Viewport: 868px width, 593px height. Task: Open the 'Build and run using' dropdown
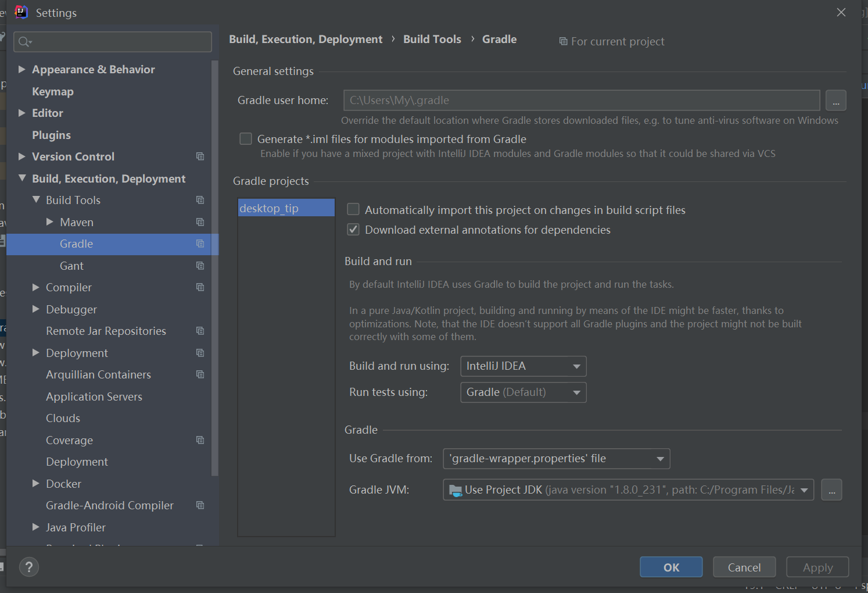(522, 366)
